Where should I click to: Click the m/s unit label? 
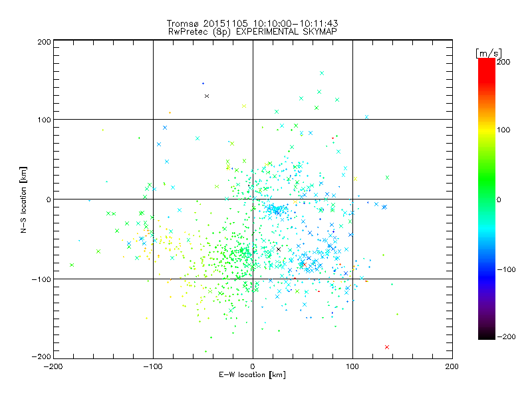[x=489, y=53]
